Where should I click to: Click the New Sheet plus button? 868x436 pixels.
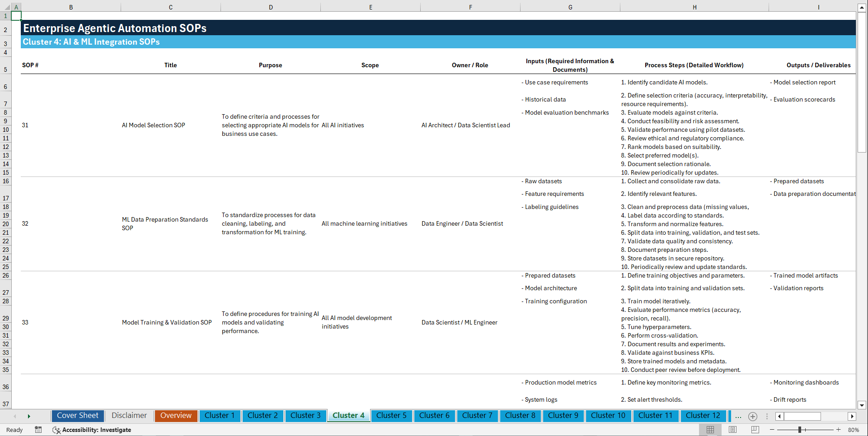coord(752,417)
